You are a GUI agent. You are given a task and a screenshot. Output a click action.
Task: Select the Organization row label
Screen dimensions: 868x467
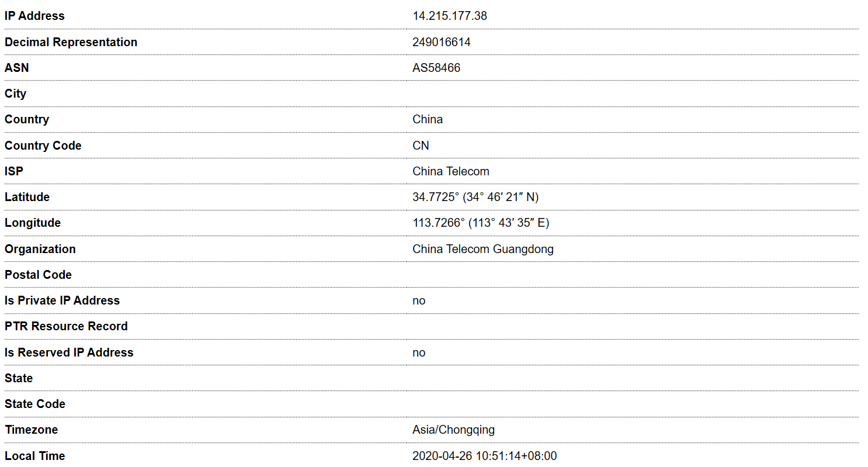40,249
